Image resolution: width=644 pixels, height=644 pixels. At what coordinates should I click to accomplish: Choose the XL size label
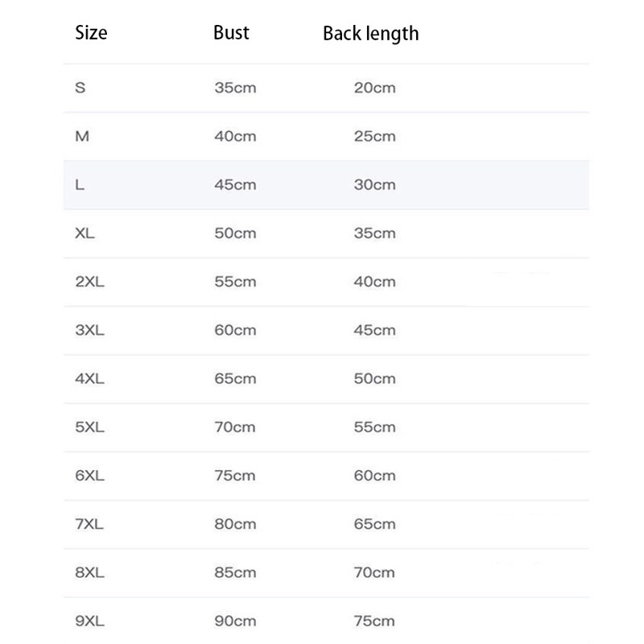pos(85,233)
